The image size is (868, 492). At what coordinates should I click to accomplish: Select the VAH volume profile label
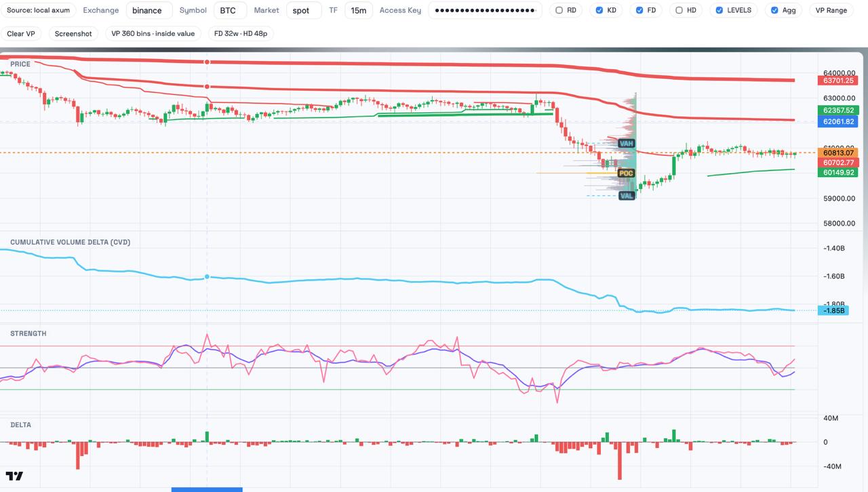pos(627,144)
